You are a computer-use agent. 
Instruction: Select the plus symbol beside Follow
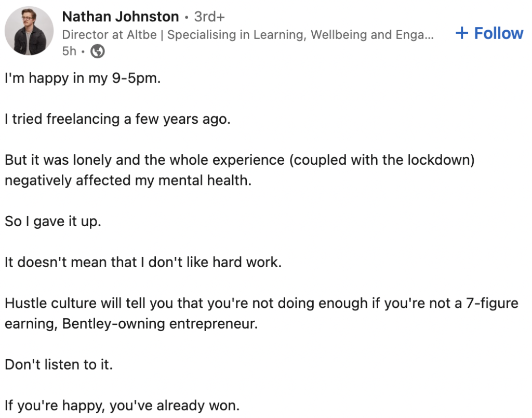point(461,33)
